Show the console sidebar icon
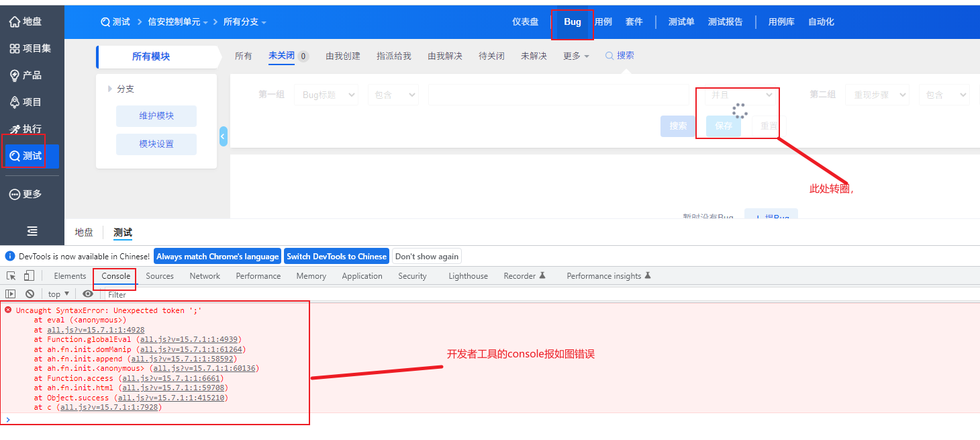 [10, 294]
